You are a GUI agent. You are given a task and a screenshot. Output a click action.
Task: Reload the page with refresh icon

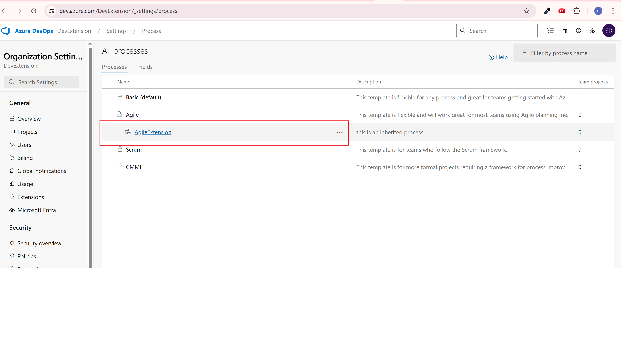click(34, 11)
